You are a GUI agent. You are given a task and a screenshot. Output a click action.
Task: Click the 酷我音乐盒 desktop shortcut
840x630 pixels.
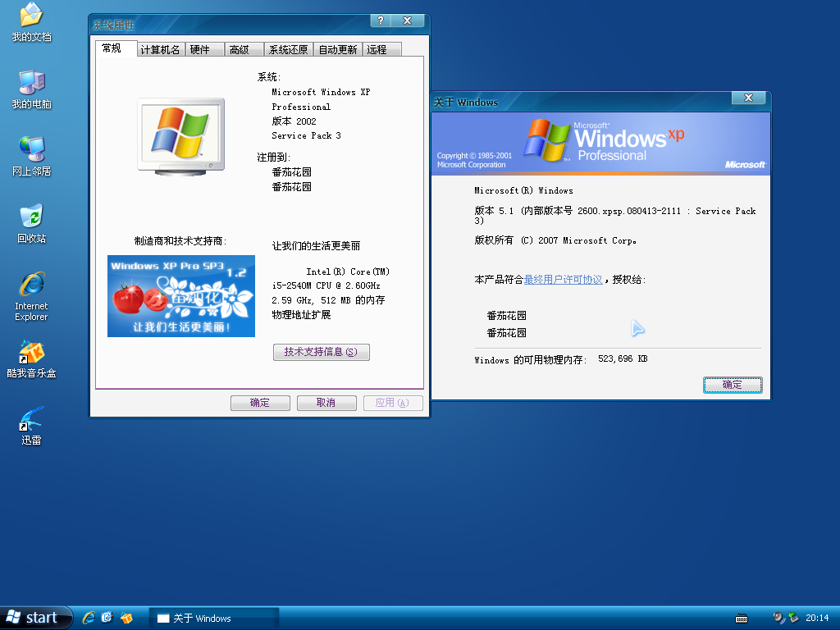[x=31, y=359]
